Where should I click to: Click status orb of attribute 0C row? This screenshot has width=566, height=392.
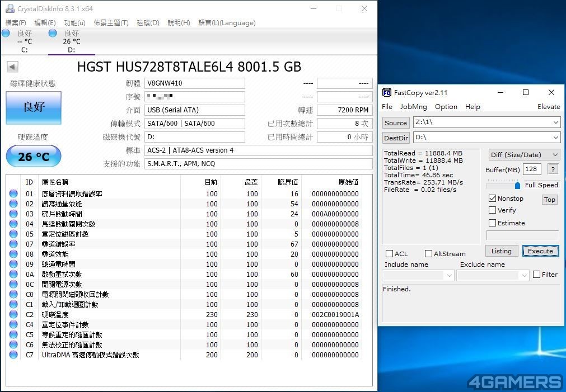[14, 285]
